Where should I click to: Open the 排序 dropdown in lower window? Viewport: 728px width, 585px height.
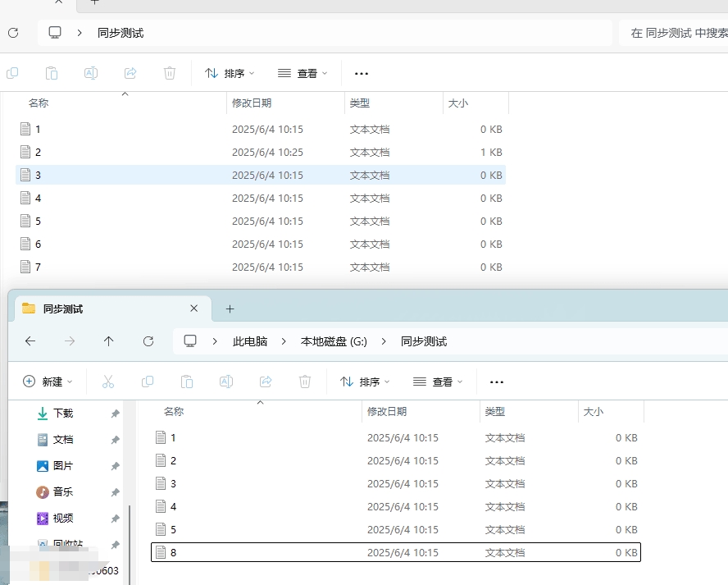pyautogui.click(x=365, y=382)
